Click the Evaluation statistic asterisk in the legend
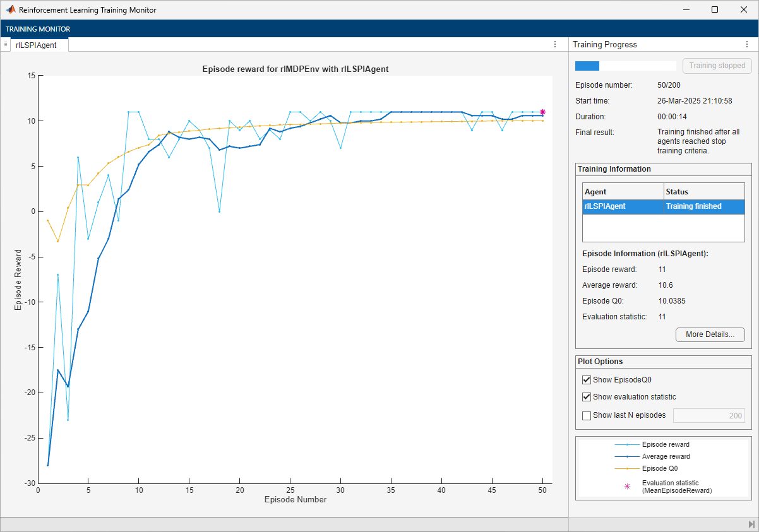Viewport: 759px width, 532px height. 627,487
